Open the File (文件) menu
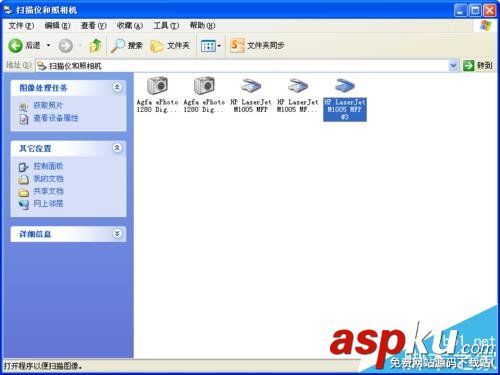The width and height of the screenshot is (500, 375). pyautogui.click(x=21, y=25)
